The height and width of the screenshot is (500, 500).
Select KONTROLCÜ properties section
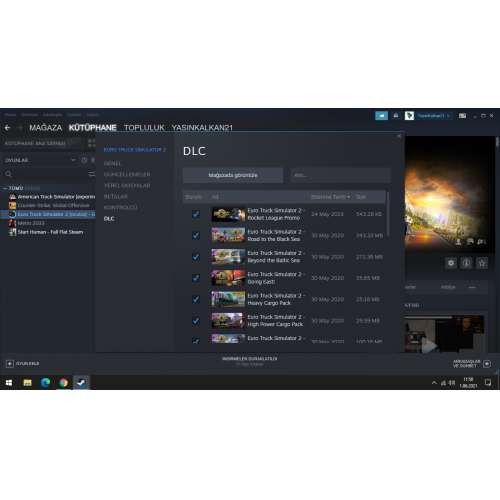point(121,208)
